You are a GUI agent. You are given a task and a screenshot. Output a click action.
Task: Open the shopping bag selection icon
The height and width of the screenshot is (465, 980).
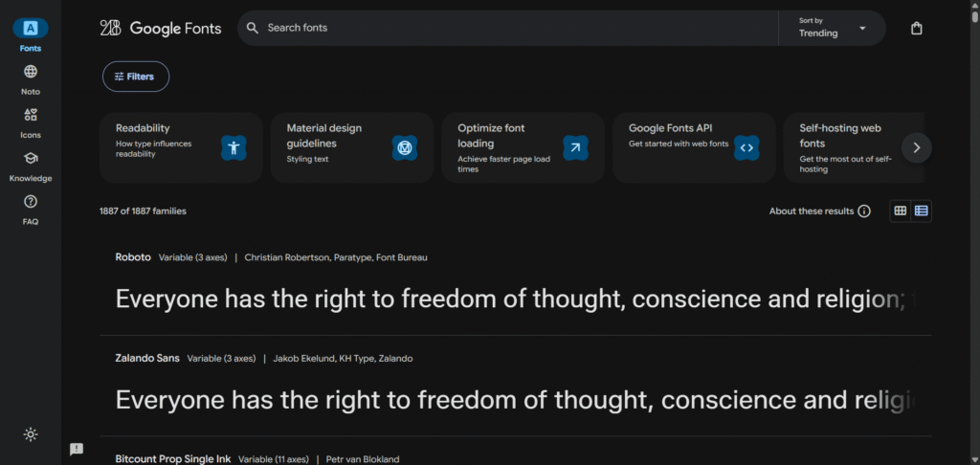point(916,29)
